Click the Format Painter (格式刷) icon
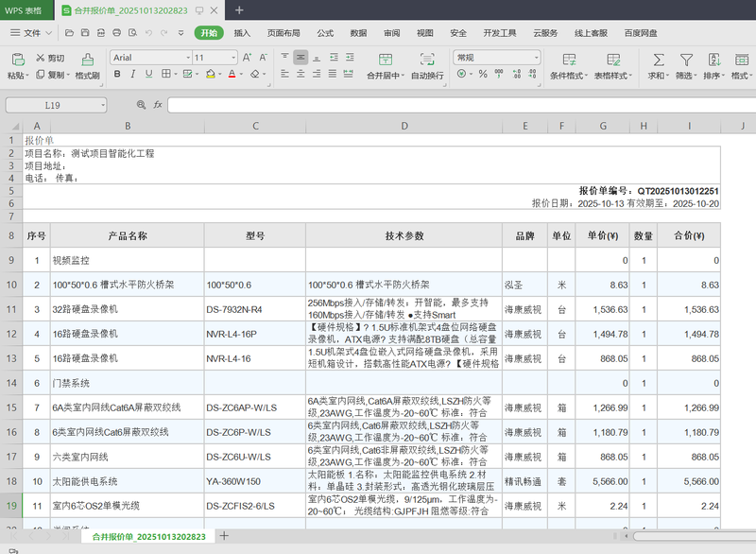Image resolution: width=756 pixels, height=554 pixels. pos(87,60)
